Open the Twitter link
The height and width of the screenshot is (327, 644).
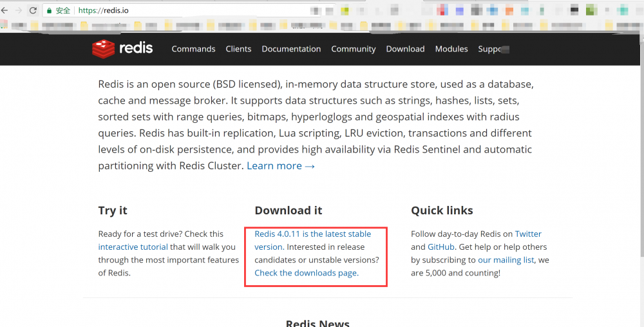click(528, 234)
